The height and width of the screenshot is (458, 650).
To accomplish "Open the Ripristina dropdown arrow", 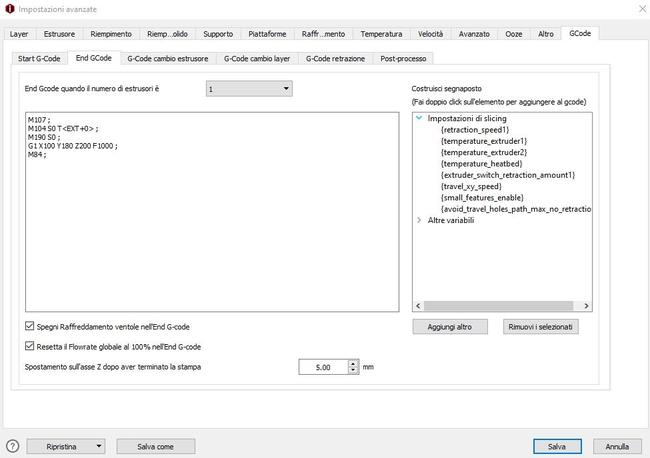I will tap(98, 446).
